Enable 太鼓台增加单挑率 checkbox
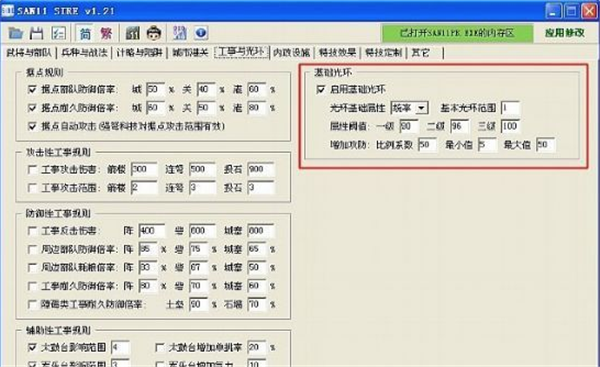 click(x=160, y=347)
